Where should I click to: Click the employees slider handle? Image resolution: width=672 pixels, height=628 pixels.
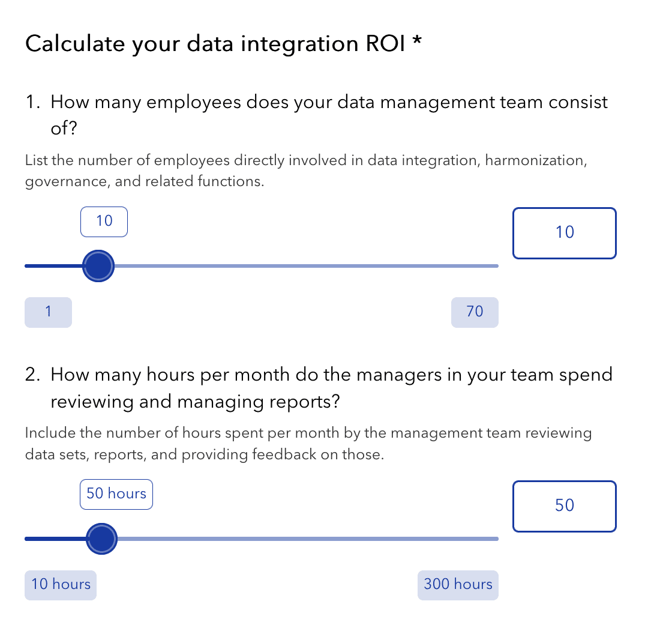98,266
